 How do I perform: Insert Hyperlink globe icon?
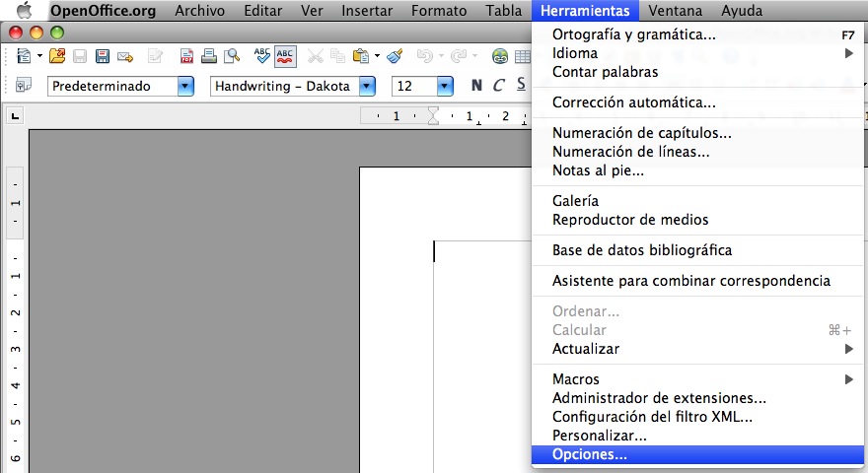[x=500, y=56]
